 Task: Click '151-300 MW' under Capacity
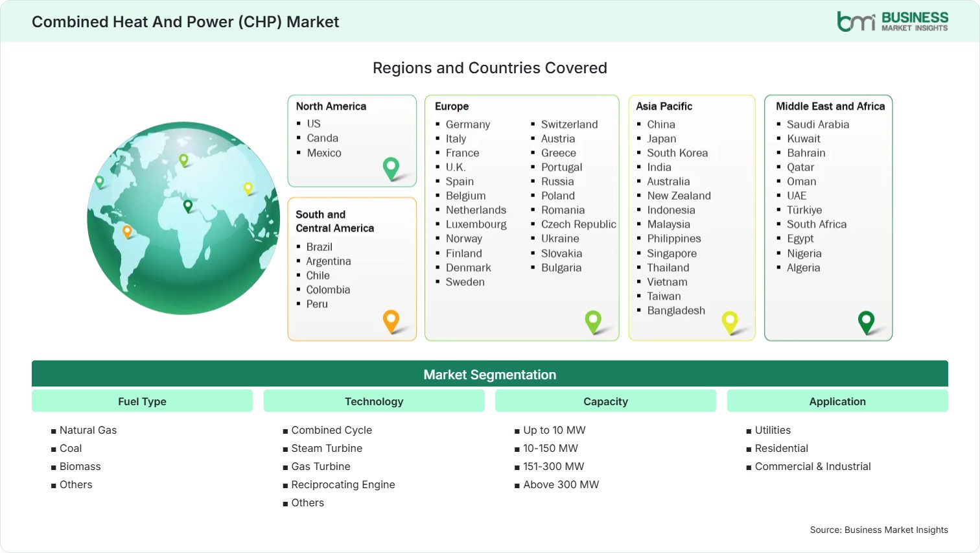(x=554, y=466)
